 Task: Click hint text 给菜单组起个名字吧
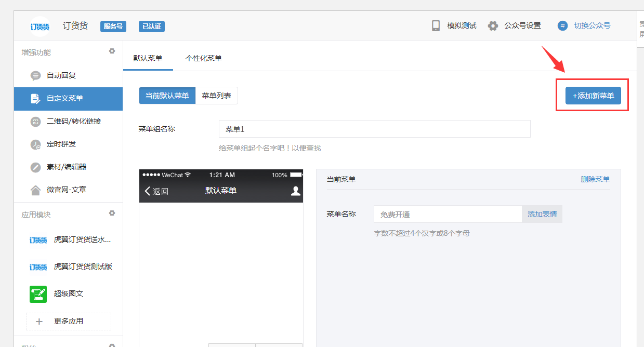pos(270,148)
